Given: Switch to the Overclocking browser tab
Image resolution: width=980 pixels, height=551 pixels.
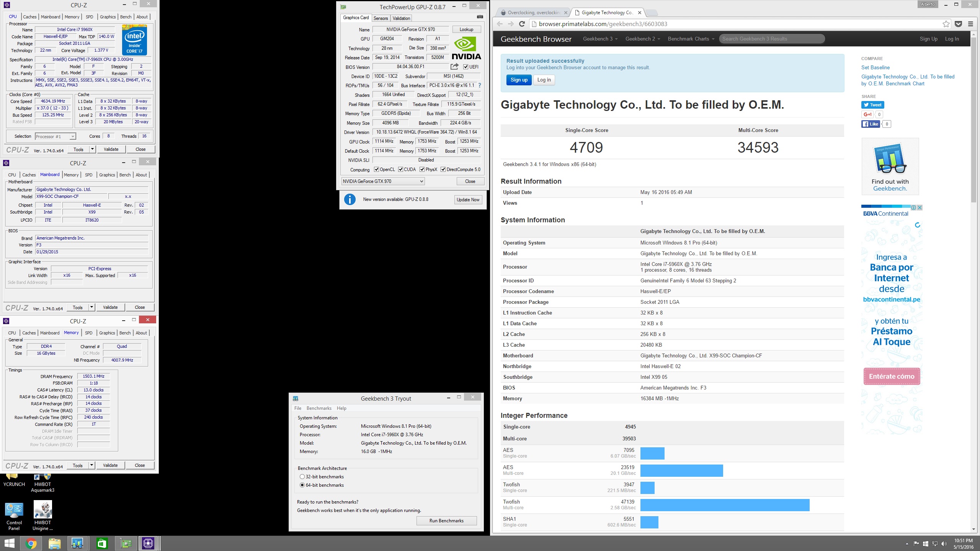Looking at the screenshot, I should click(533, 13).
